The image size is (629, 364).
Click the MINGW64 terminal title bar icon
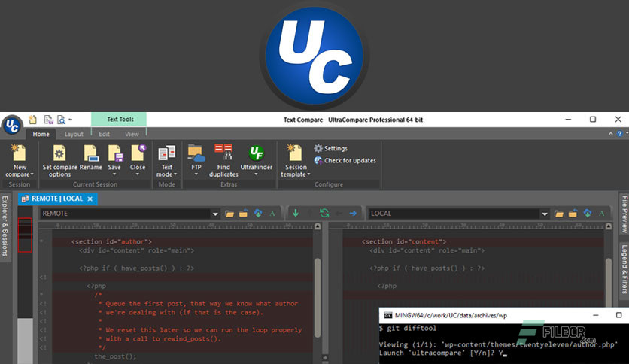coord(388,316)
